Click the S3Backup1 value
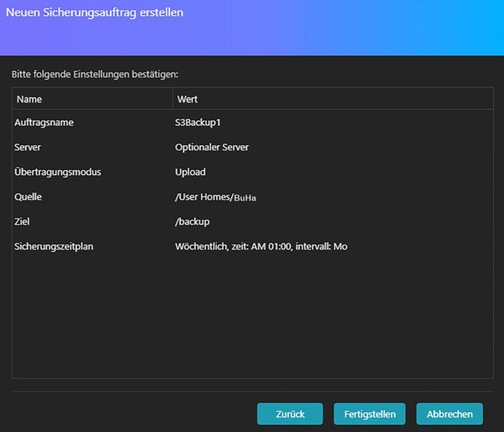The height and width of the screenshot is (432, 504). pos(197,123)
